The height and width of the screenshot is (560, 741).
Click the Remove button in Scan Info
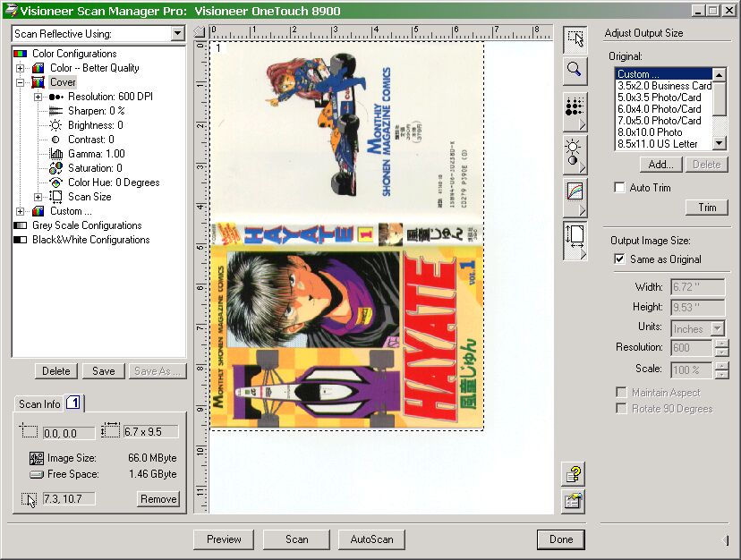[x=158, y=499]
